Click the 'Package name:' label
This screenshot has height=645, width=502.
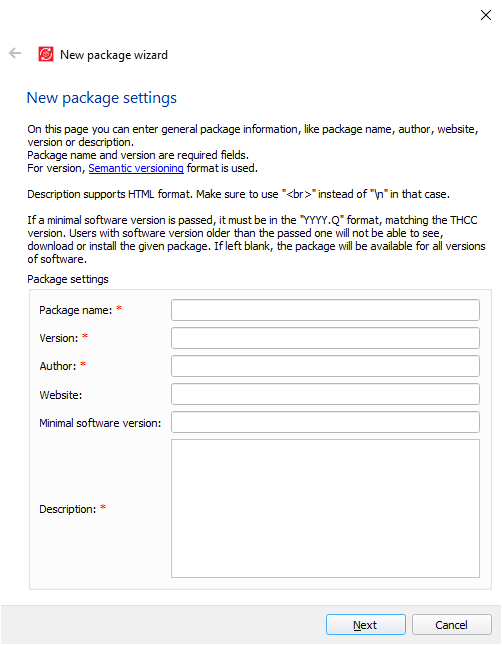click(75, 310)
